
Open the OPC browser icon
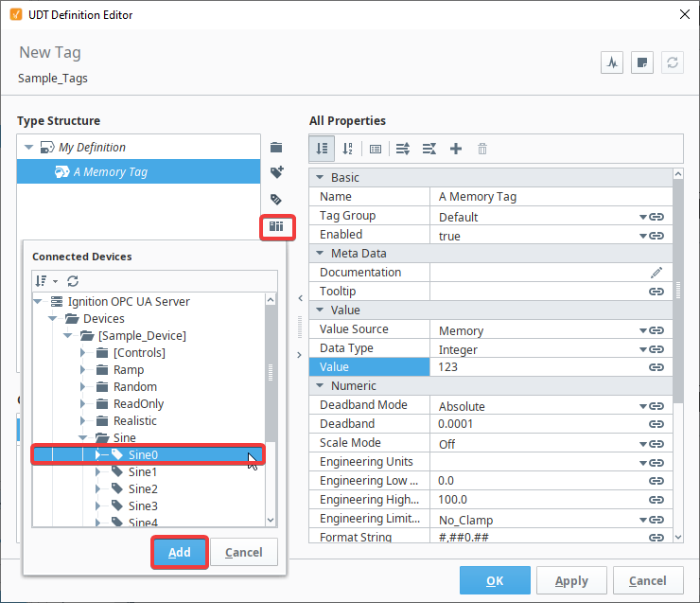point(276,226)
